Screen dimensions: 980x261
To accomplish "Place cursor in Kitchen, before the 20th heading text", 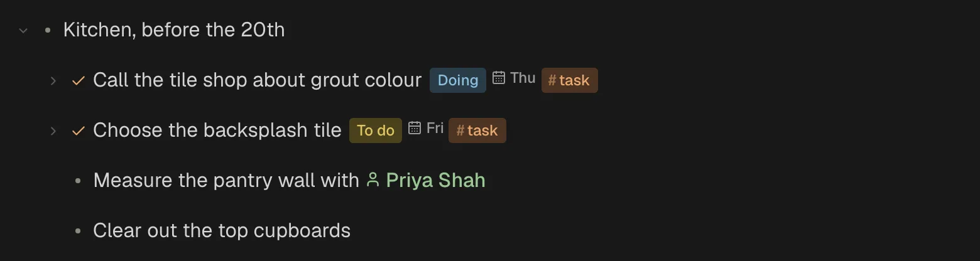I will tap(174, 30).
